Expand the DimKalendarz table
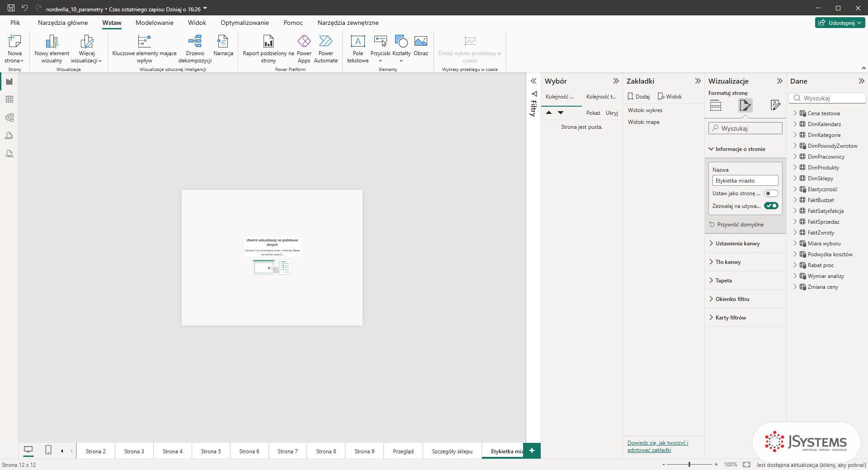The image size is (868, 470). click(795, 124)
